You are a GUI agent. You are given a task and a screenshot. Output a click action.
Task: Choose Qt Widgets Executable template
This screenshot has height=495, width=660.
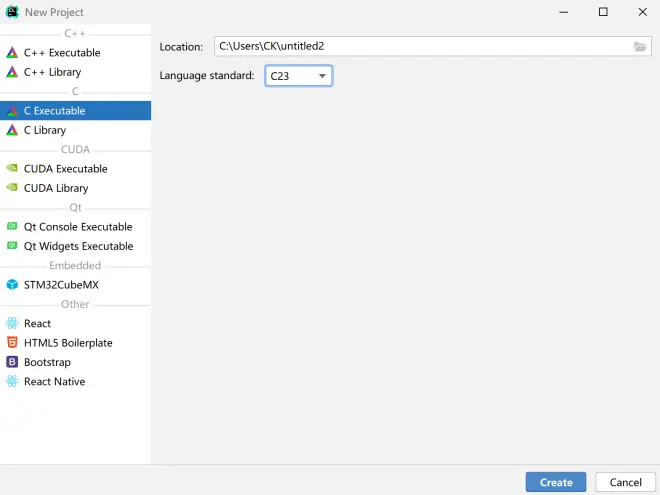click(x=75, y=246)
